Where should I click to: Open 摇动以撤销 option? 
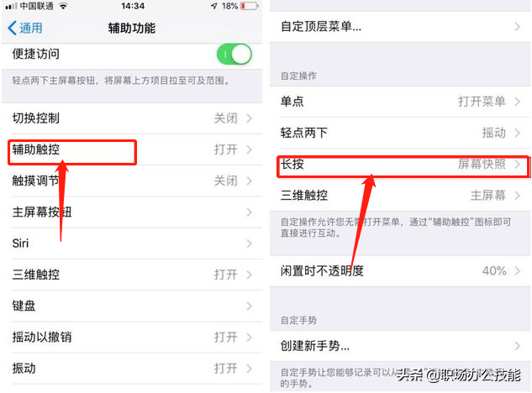(132, 337)
